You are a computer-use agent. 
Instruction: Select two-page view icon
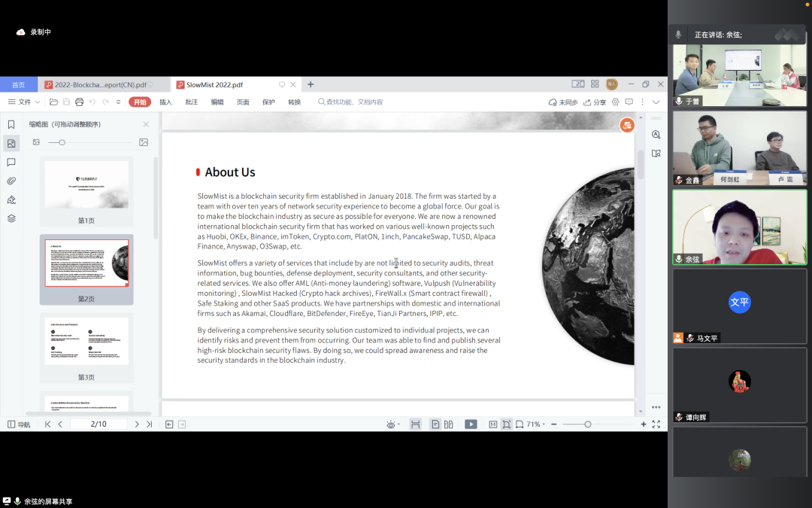tap(448, 424)
